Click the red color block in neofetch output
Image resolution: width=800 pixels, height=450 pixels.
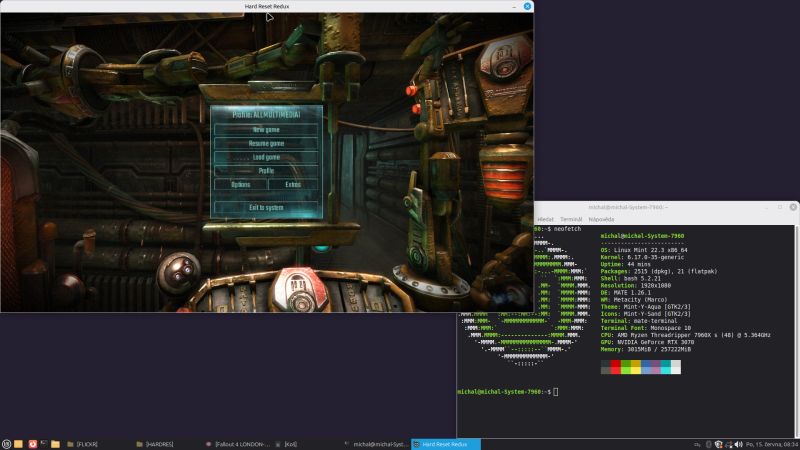click(x=616, y=367)
